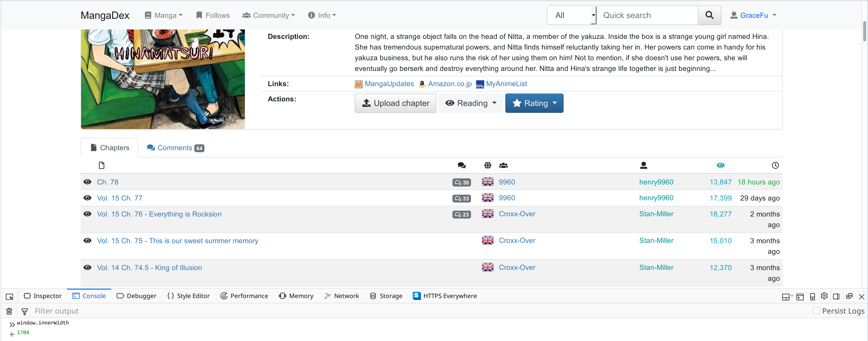The image size is (868, 341).
Task: Click the magnifier search button
Action: tap(709, 15)
